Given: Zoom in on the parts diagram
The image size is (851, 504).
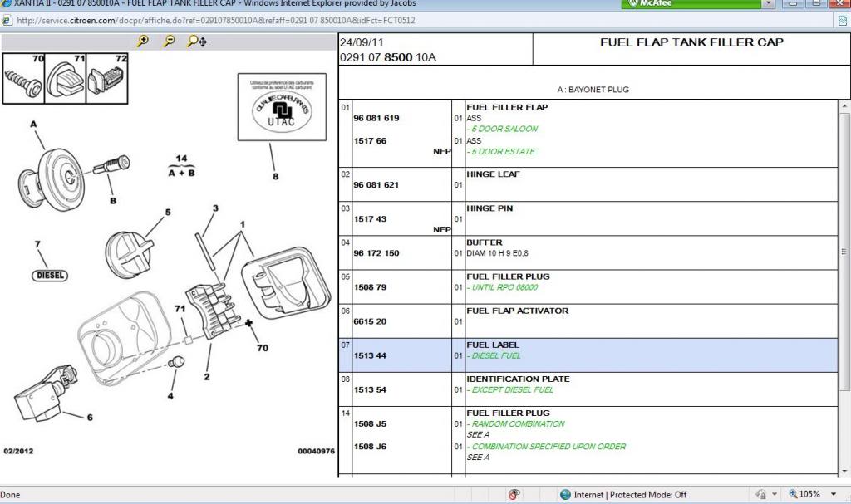Looking at the screenshot, I should click(143, 42).
